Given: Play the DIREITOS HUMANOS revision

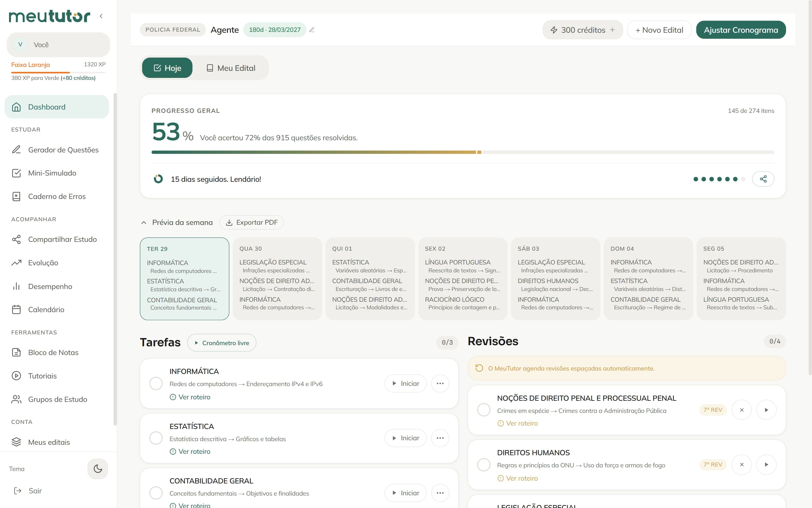Looking at the screenshot, I should coord(766,464).
